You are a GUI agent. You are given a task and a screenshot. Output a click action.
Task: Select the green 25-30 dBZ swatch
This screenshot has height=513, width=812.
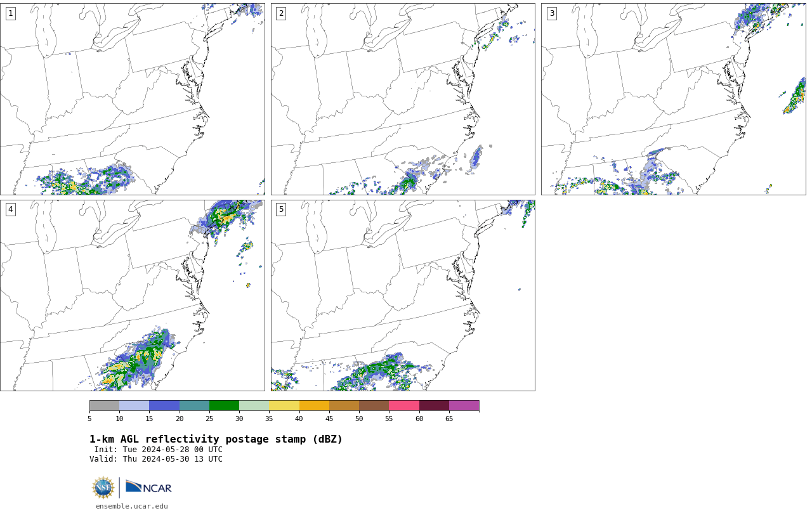coord(224,406)
